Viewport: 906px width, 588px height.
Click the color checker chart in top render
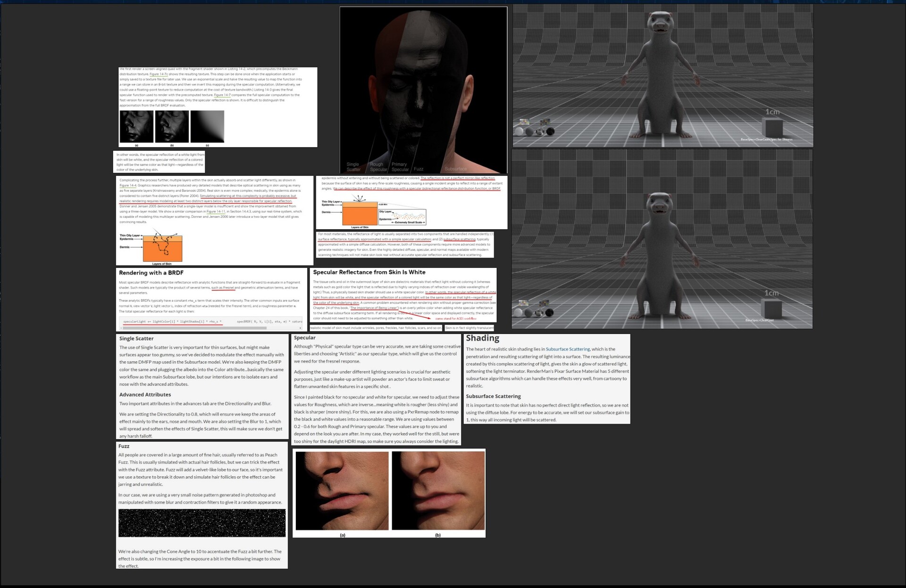pos(524,122)
